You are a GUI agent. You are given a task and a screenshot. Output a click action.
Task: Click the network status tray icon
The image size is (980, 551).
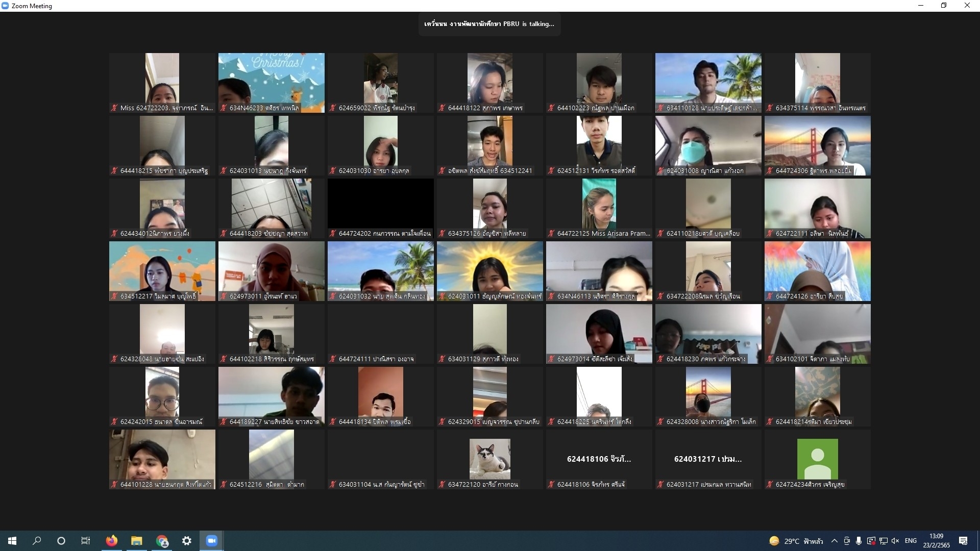point(883,541)
